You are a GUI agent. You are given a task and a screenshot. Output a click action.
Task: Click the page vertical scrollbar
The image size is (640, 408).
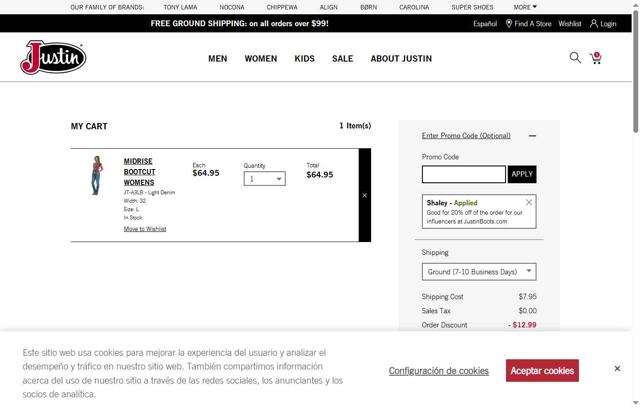click(636, 71)
